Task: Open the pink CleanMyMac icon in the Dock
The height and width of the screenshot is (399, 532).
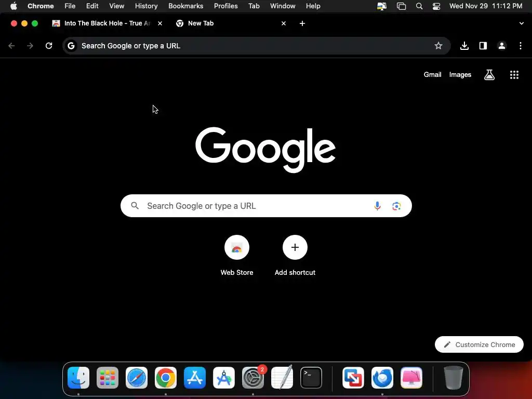Action: coord(411,378)
